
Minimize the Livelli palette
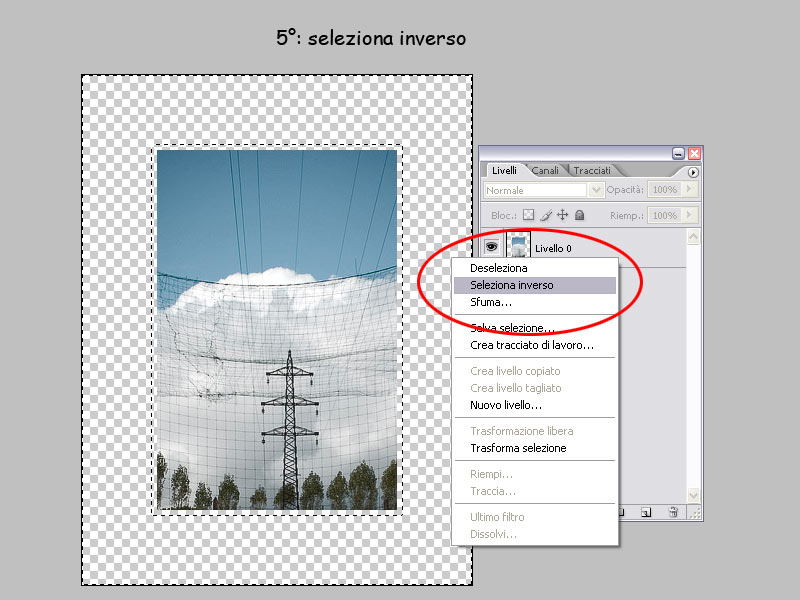click(x=679, y=153)
